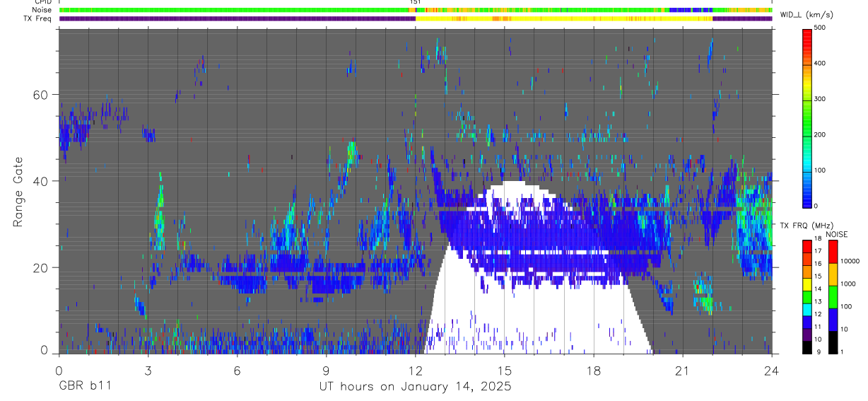Click x-axis tick label 21
868x401 pixels.
pos(683,370)
